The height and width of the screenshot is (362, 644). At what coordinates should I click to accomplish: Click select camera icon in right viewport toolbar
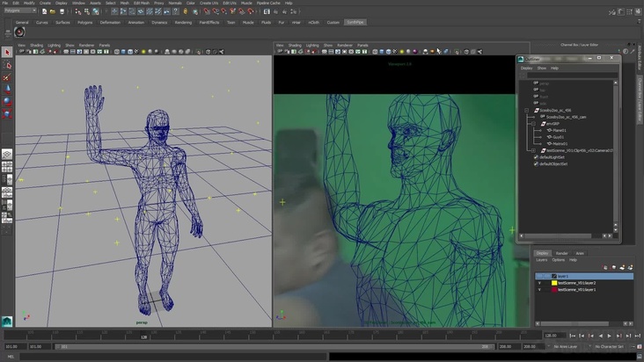[280, 52]
